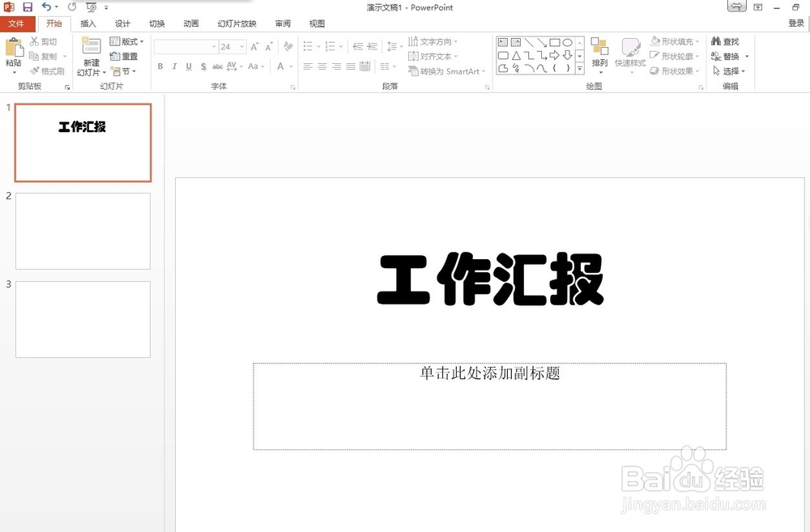Image resolution: width=810 pixels, height=532 pixels.
Task: Open the 节 section dropdown
Action: tap(124, 70)
